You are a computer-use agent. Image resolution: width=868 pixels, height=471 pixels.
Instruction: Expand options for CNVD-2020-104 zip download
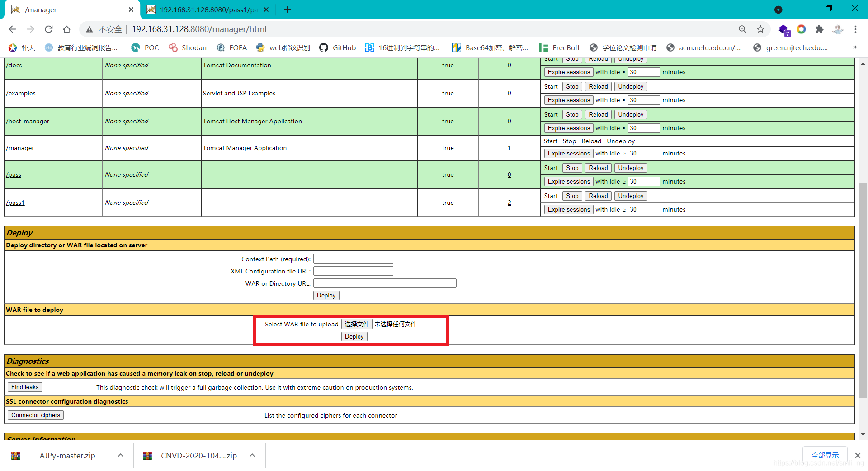[x=252, y=455]
